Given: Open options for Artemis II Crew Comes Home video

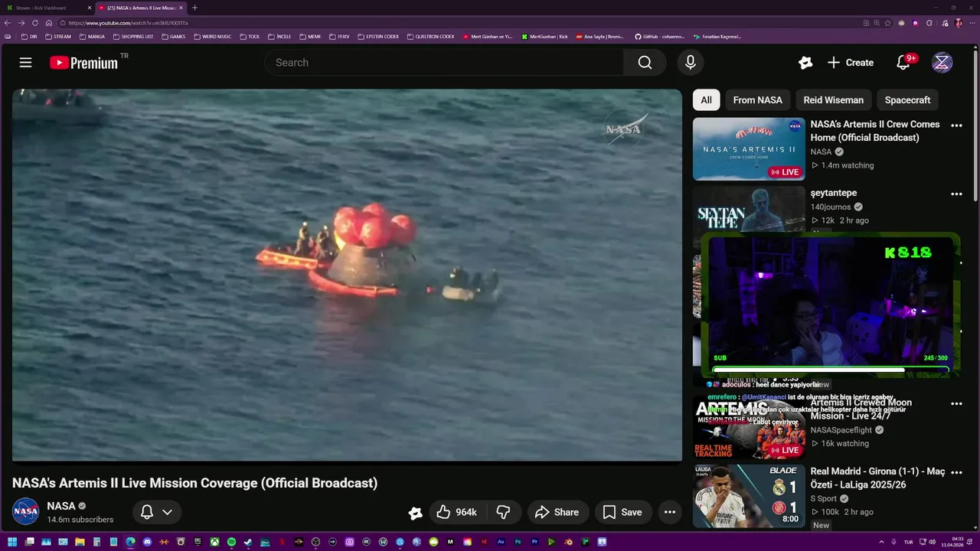Looking at the screenshot, I should click(956, 126).
